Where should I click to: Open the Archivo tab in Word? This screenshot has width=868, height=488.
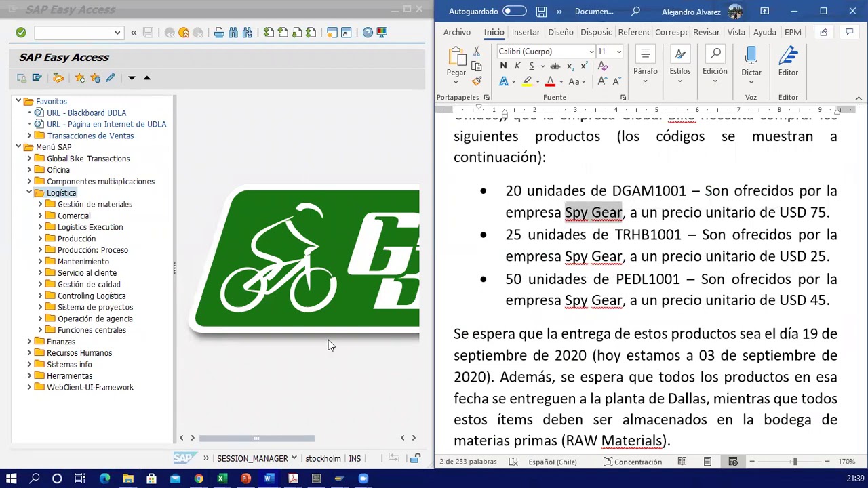457,32
